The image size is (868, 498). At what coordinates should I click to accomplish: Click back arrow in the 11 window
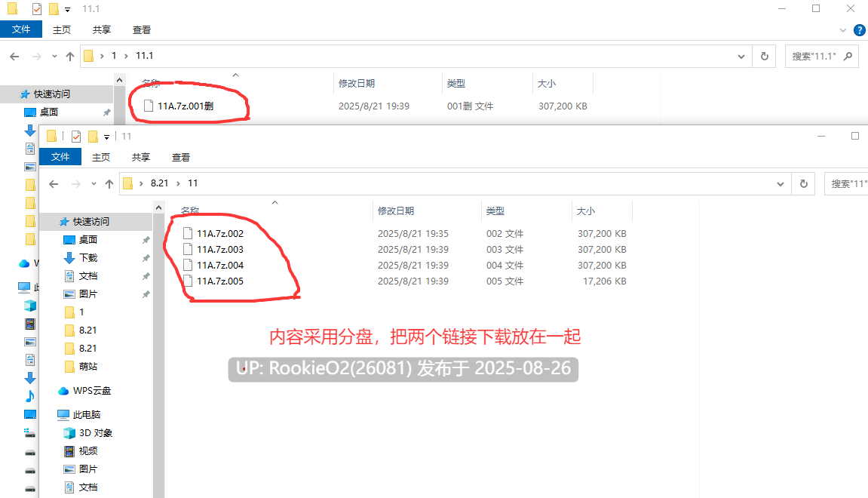coord(54,183)
